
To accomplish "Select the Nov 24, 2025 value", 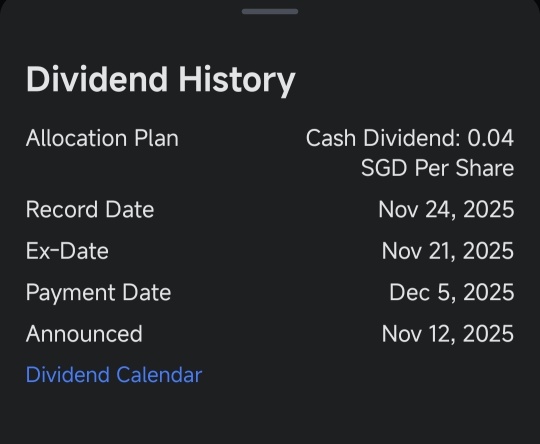I will 446,209.
